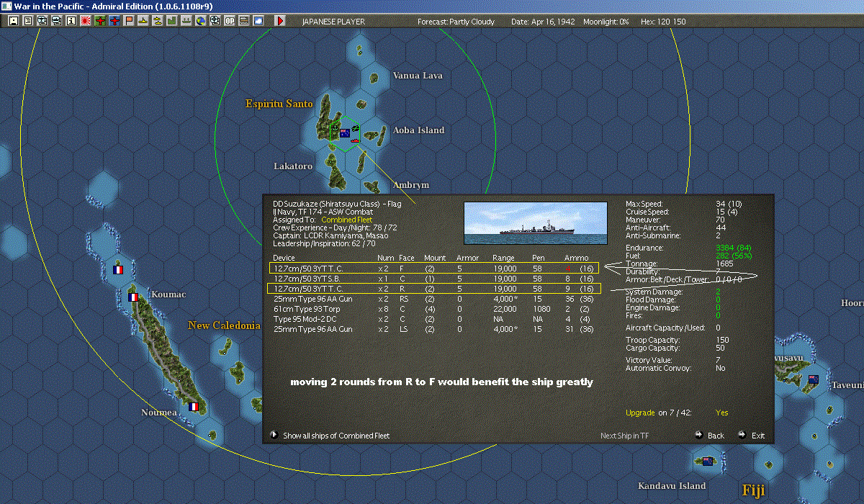The width and height of the screenshot is (864, 504).
Task: Click the two yellow ships toolbar icon
Action: pos(157,22)
